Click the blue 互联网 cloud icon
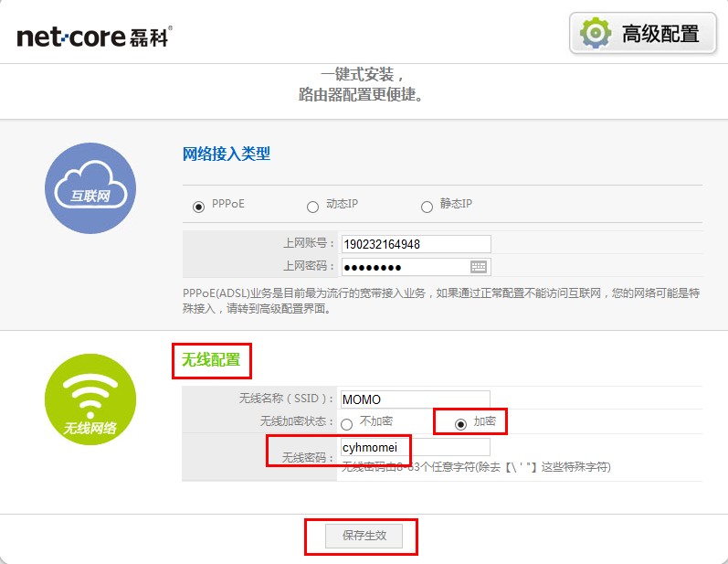 [x=90, y=188]
